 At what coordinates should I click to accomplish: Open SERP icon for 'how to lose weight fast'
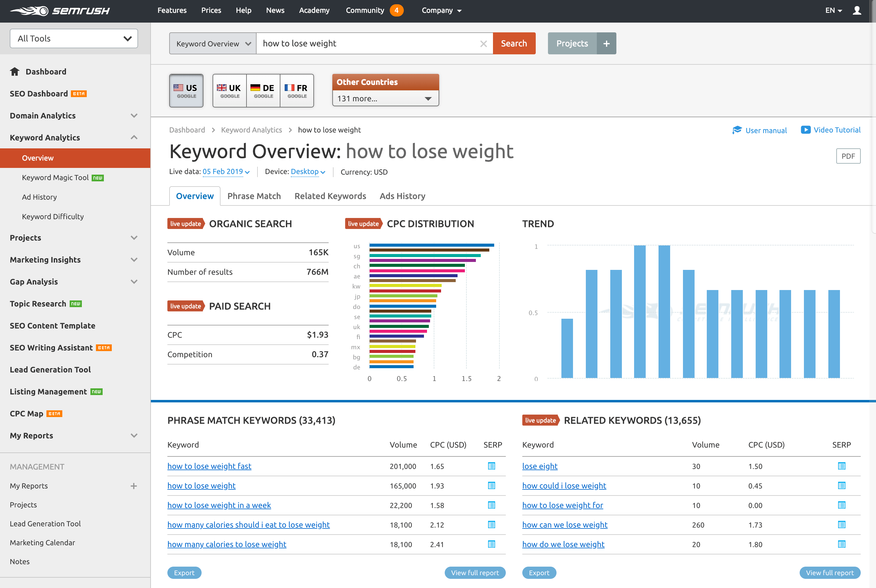coord(491,466)
